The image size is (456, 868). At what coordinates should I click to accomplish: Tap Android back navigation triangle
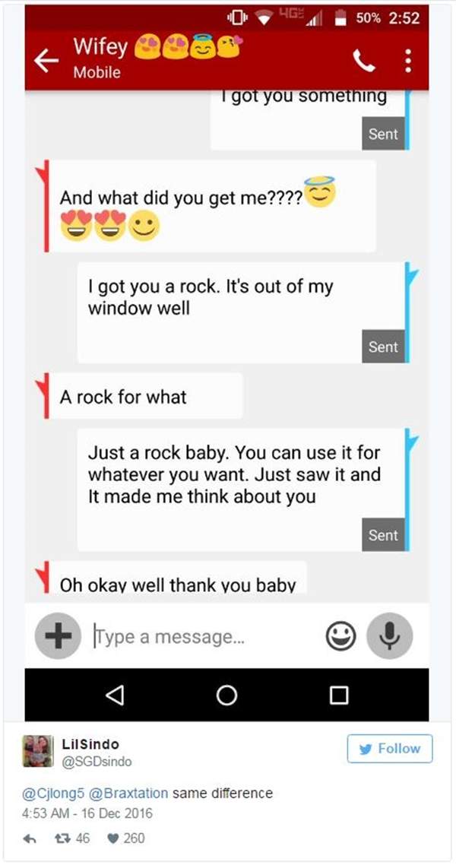[115, 695]
